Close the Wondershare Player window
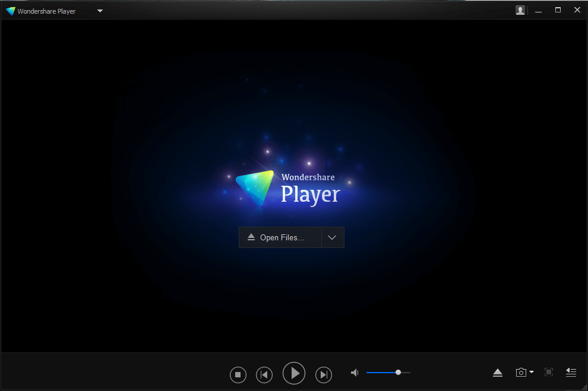The width and height of the screenshot is (588, 391). click(x=577, y=10)
